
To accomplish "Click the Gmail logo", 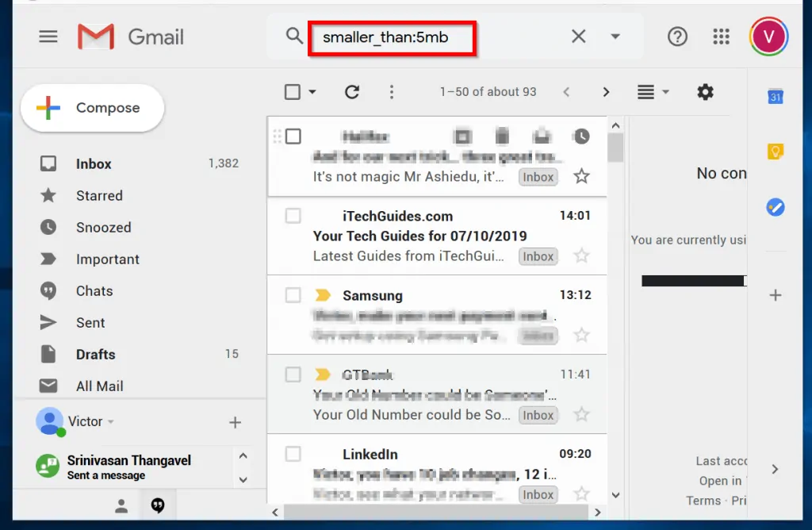I will point(131,36).
